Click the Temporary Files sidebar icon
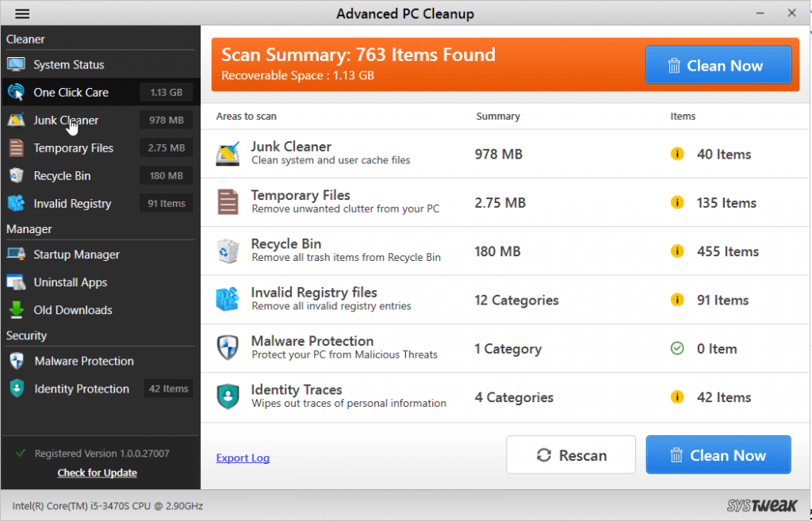The height and width of the screenshot is (521, 812). click(16, 148)
